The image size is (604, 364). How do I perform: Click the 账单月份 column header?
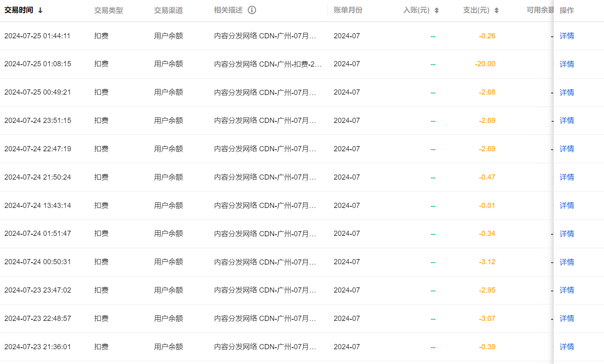coord(348,10)
